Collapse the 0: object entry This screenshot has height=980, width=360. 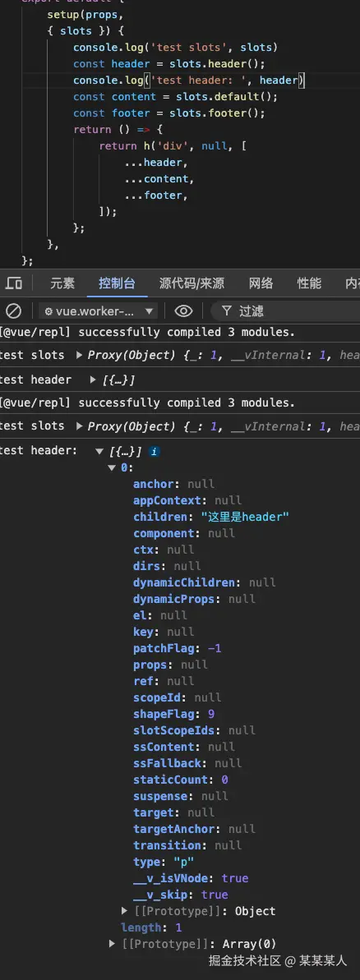tap(112, 467)
